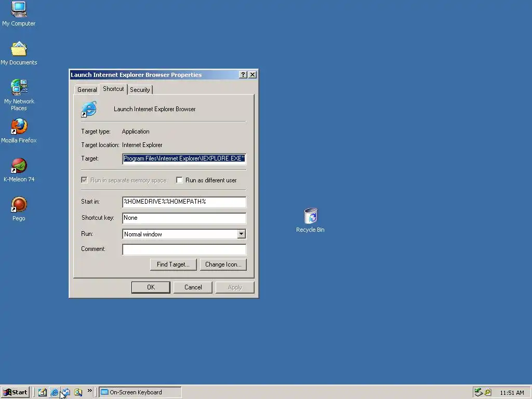The height and width of the screenshot is (399, 532).
Task: Cancel the Properties dialog
Action: click(193, 287)
